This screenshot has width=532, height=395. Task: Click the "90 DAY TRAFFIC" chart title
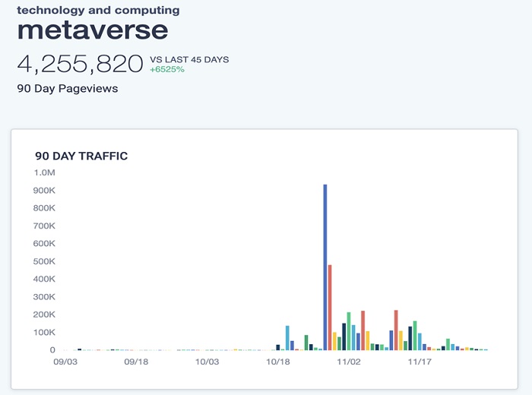click(x=81, y=156)
